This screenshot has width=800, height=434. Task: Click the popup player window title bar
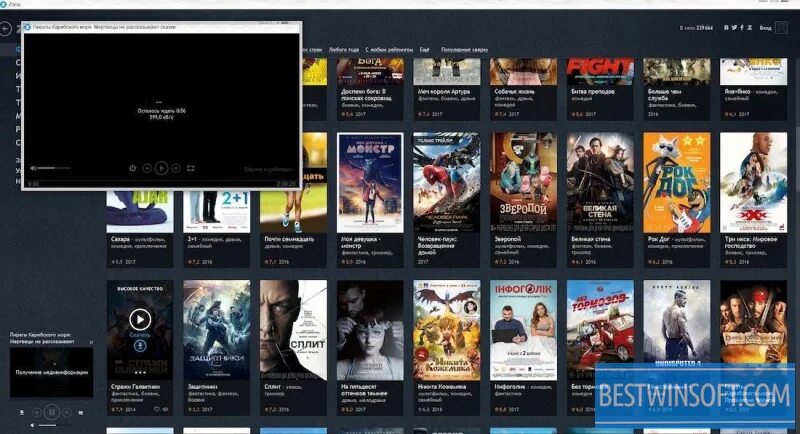(162, 27)
